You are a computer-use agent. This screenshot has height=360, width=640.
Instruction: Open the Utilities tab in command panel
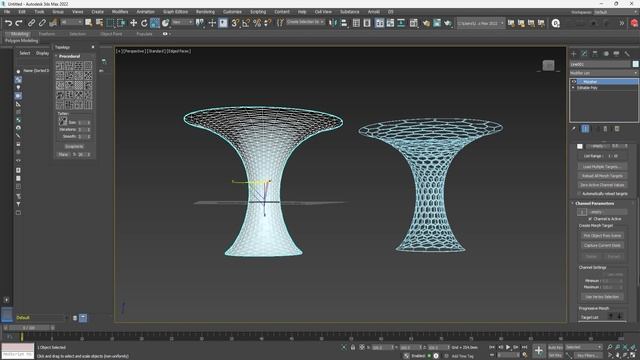627,54
